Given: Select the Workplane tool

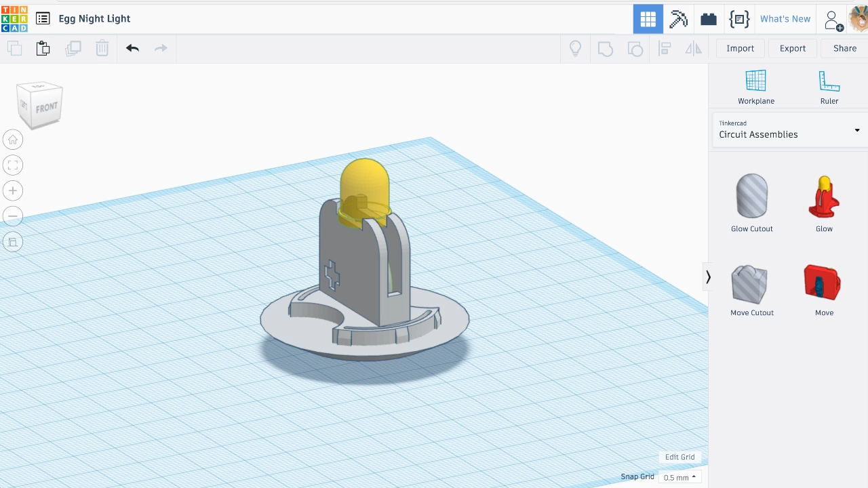Looking at the screenshot, I should coord(755,87).
